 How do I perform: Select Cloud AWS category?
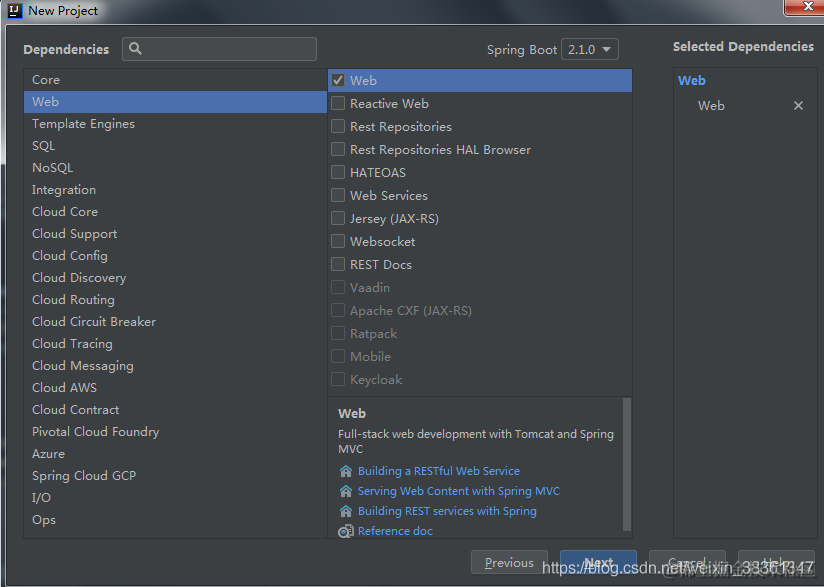(x=175, y=388)
